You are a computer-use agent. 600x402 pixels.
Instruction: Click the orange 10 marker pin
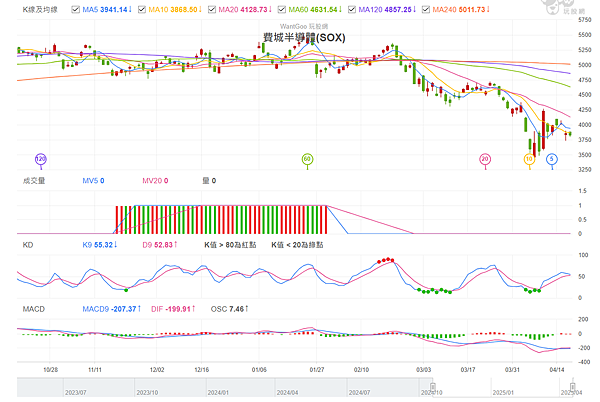click(x=529, y=159)
